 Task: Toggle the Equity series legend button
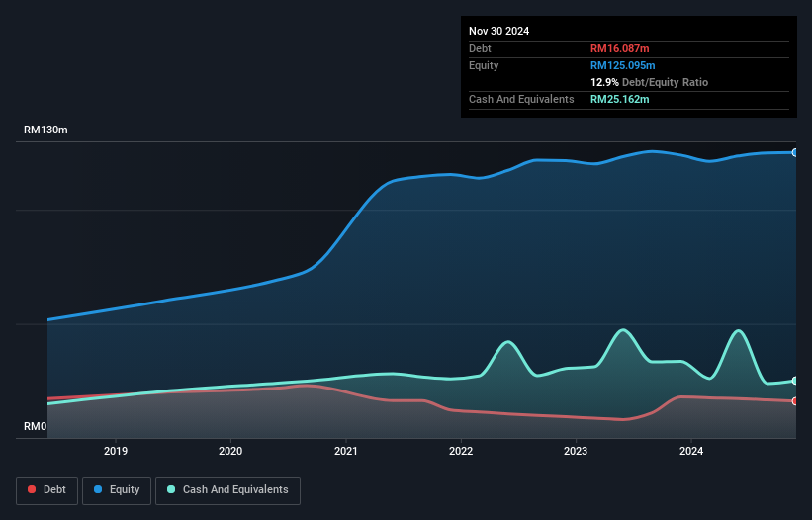click(117, 490)
